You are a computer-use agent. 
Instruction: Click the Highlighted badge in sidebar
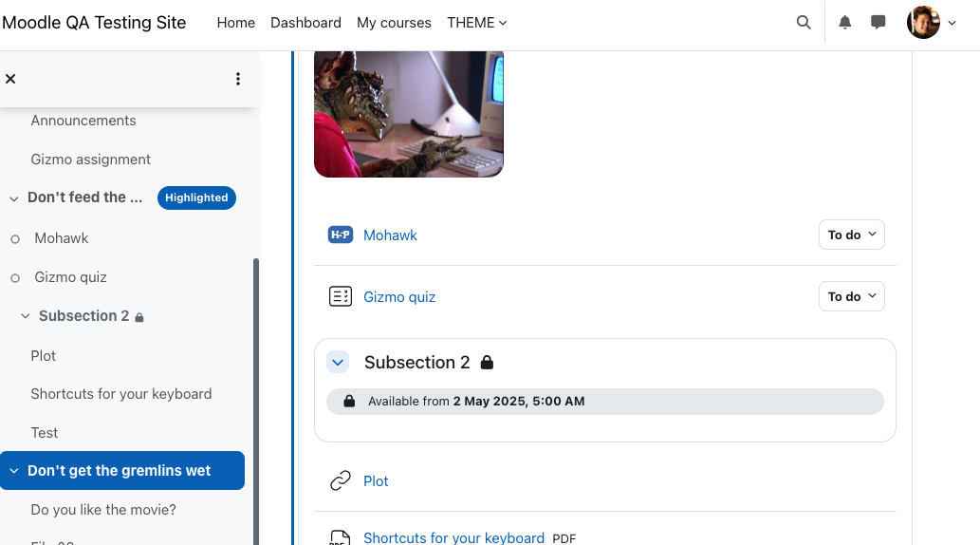[196, 197]
